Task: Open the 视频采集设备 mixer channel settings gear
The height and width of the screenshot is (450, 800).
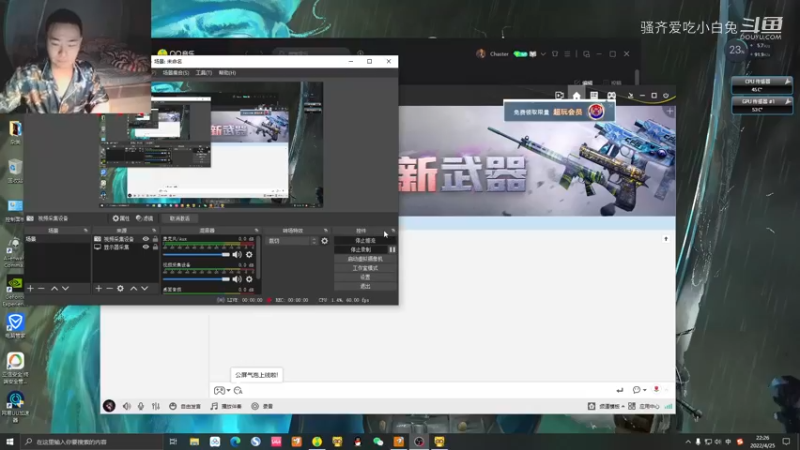Action: pyautogui.click(x=249, y=279)
